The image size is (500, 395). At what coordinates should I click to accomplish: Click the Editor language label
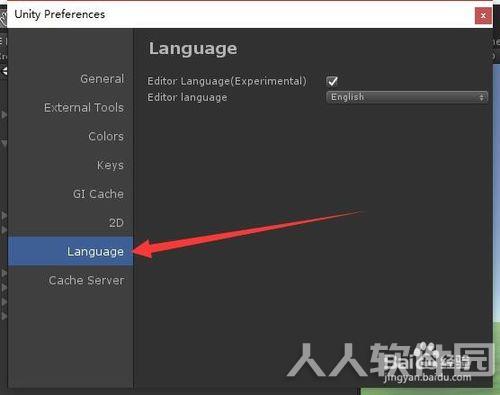click(x=187, y=97)
